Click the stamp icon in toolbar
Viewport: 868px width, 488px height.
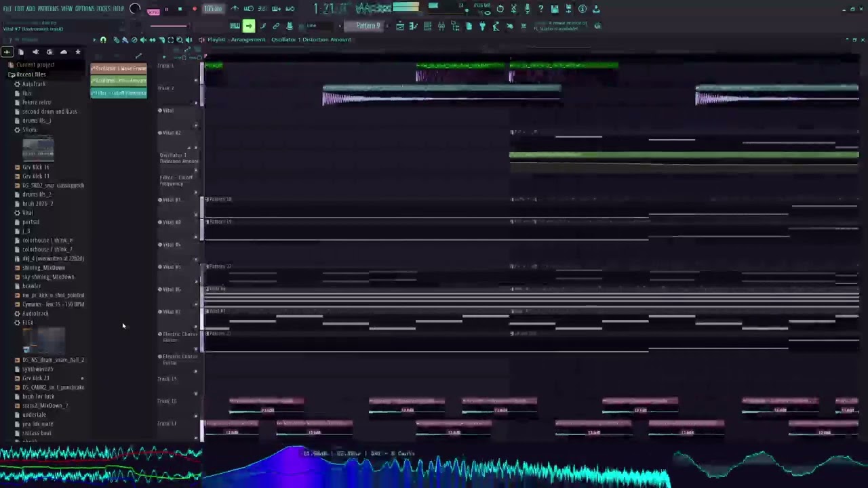[290, 26]
